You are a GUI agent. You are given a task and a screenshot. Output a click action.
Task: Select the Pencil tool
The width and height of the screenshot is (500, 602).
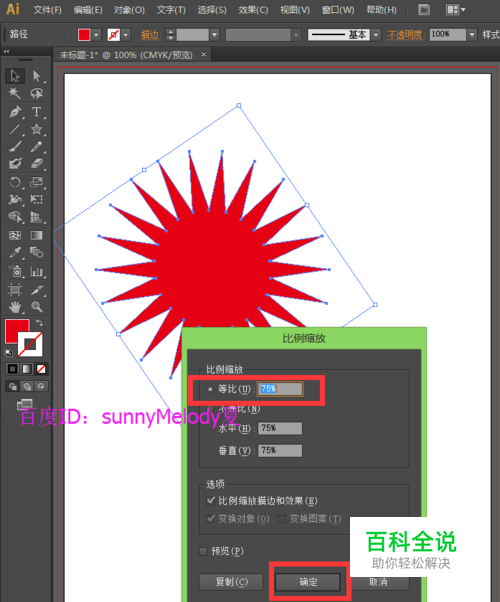[x=36, y=147]
